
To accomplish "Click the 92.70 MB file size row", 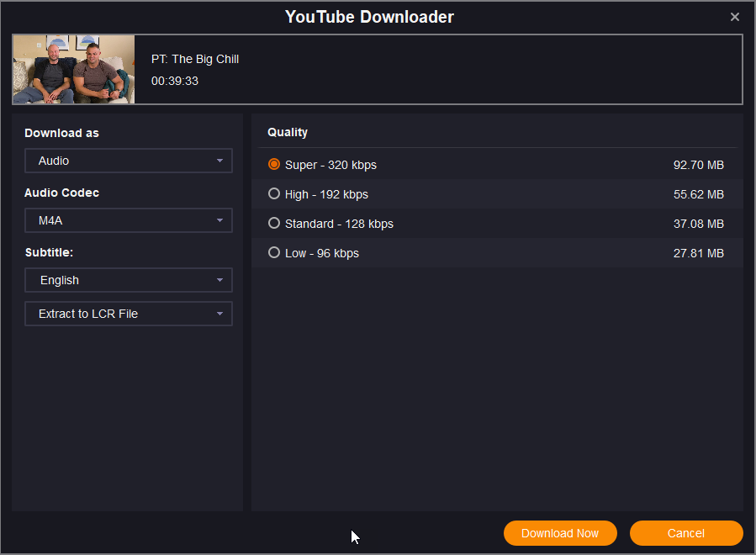I will tap(698, 165).
